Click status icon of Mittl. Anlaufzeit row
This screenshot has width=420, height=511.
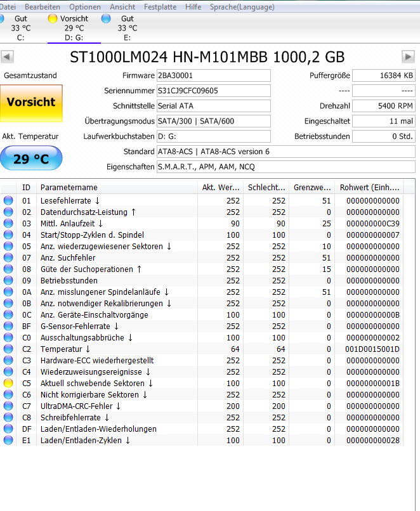click(8, 223)
